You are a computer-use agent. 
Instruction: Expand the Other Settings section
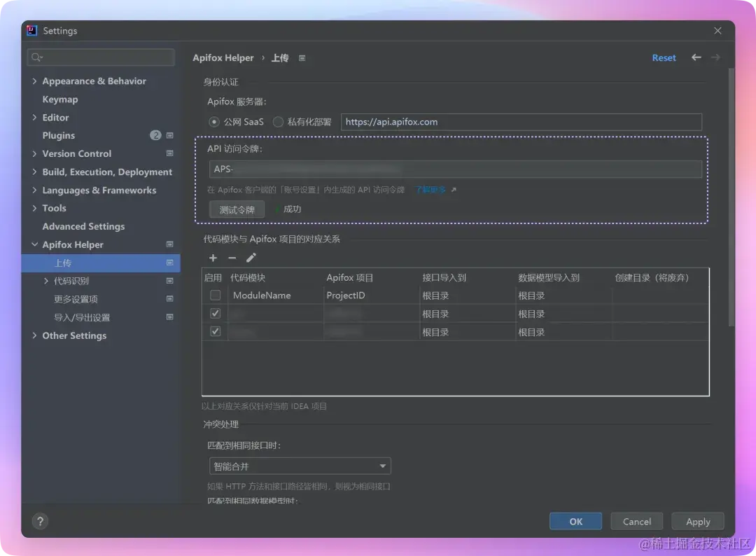(x=34, y=335)
